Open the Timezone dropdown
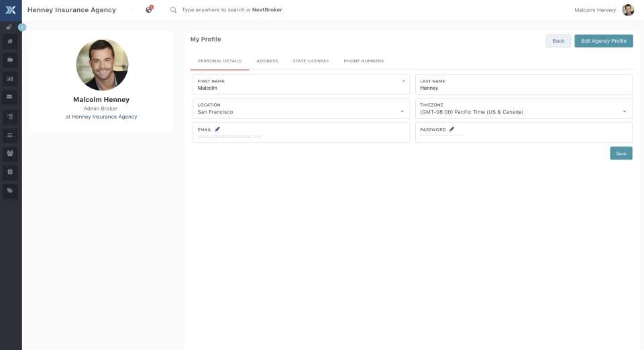644x350 pixels. click(x=524, y=109)
